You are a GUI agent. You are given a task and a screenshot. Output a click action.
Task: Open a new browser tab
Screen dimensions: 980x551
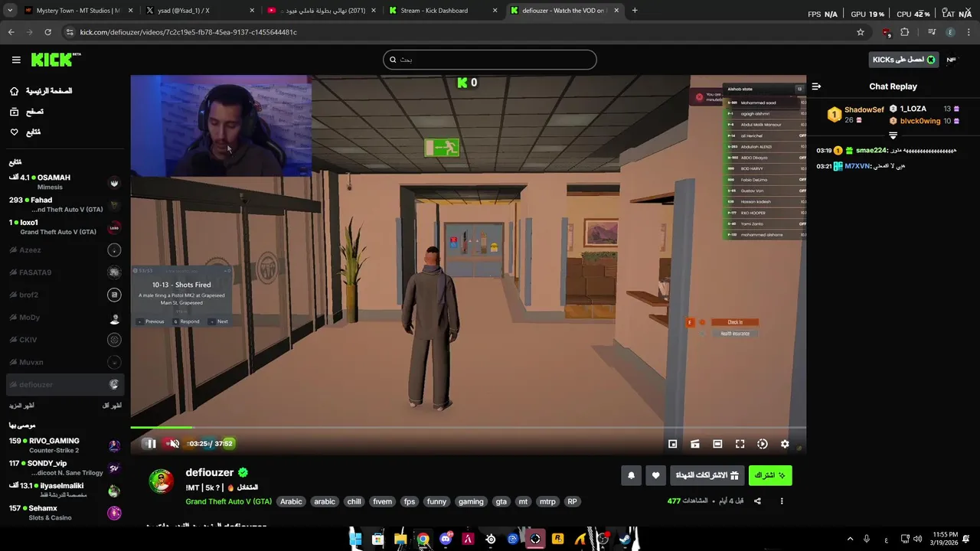pos(635,11)
